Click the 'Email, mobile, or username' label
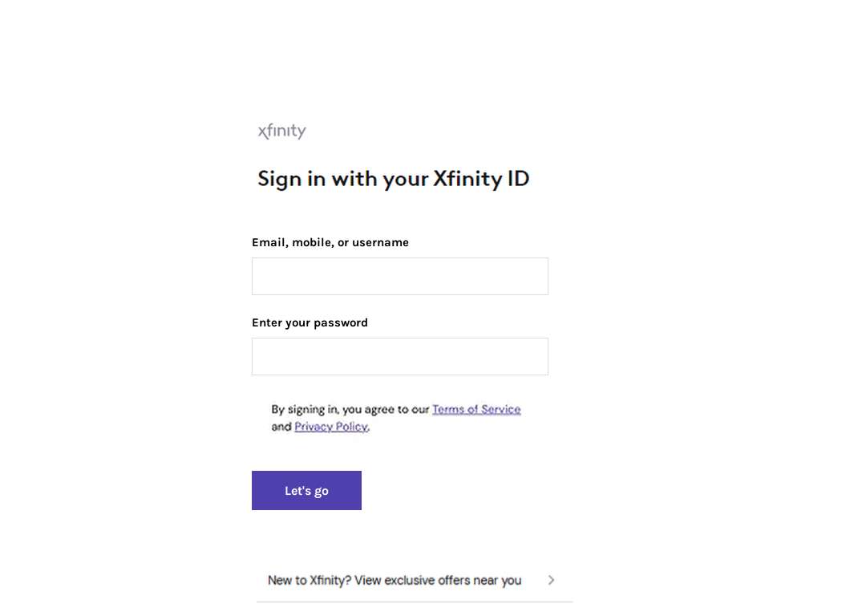This screenshot has height=616, width=866. [330, 242]
